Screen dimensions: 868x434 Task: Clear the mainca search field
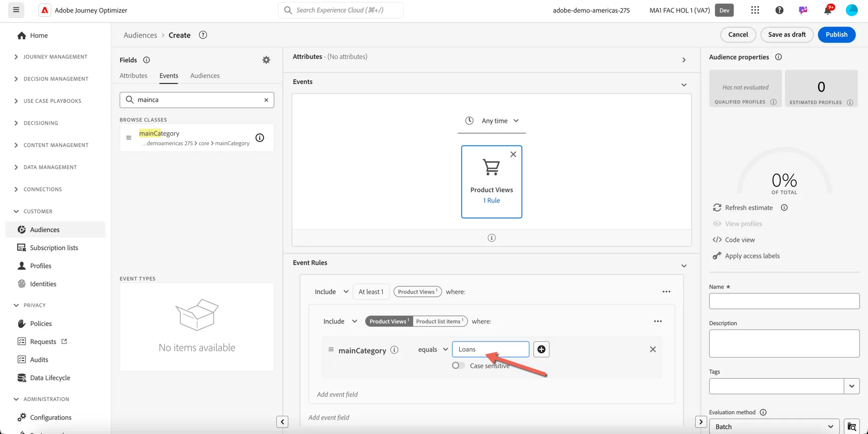[x=266, y=100]
